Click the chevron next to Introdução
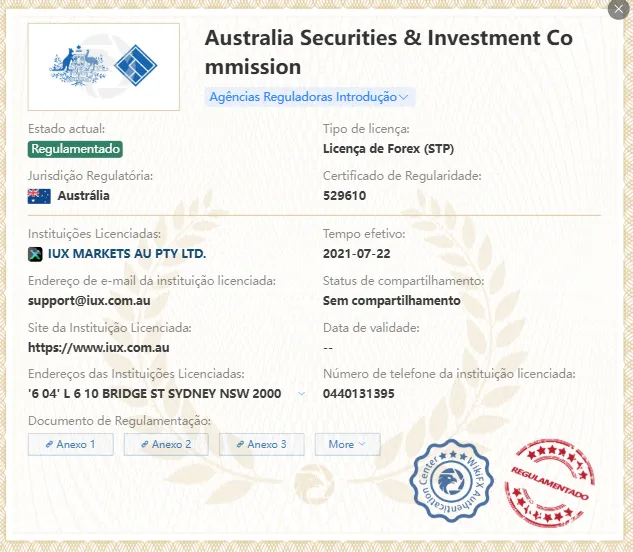Image resolution: width=633 pixels, height=552 pixels. (404, 97)
